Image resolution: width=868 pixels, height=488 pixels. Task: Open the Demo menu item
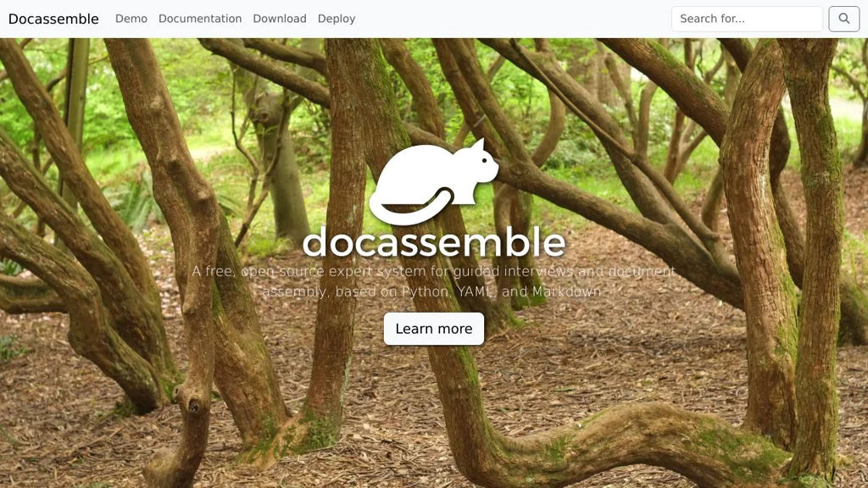click(131, 19)
